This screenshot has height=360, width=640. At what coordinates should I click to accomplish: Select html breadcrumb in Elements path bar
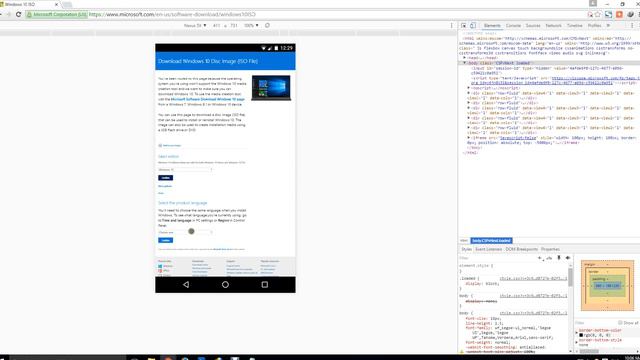[x=464, y=240]
